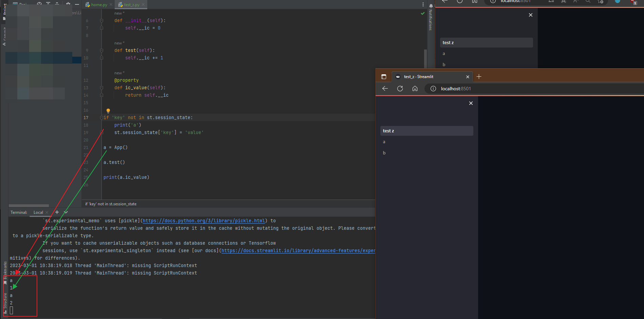Click the collapse all icon in Project panel
The width and height of the screenshot is (644, 319).
click(57, 3)
